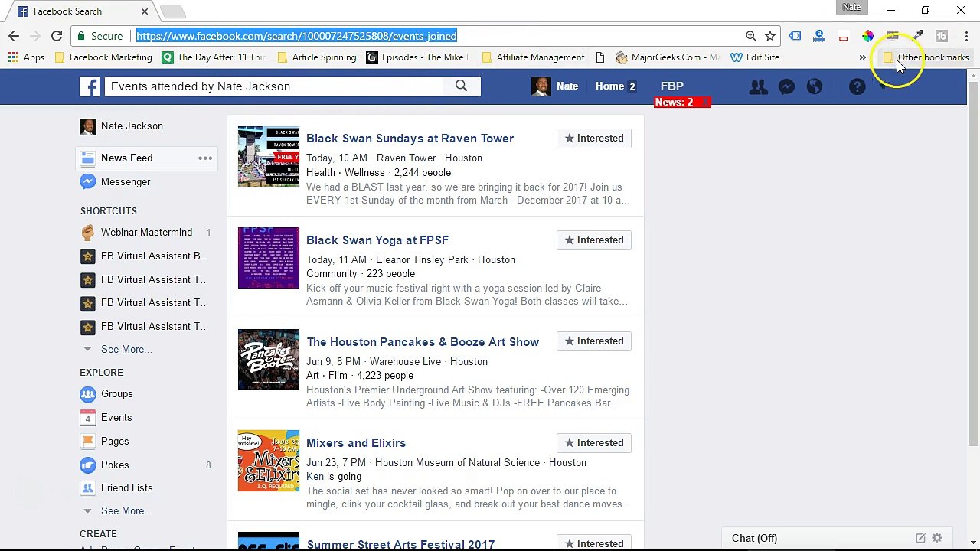Open The Houston Pancakes & Booze Art Show link

point(423,342)
